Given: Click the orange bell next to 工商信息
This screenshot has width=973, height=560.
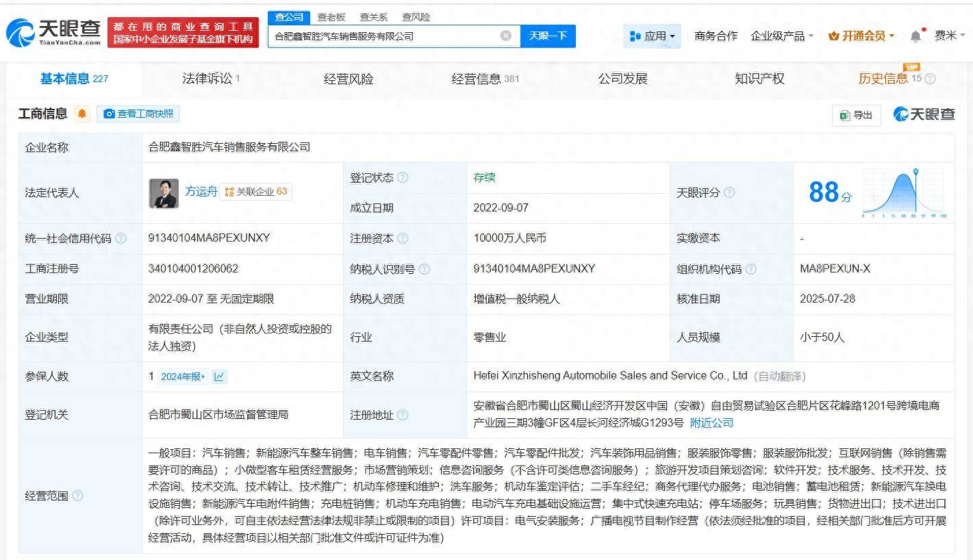Looking at the screenshot, I should (x=82, y=114).
